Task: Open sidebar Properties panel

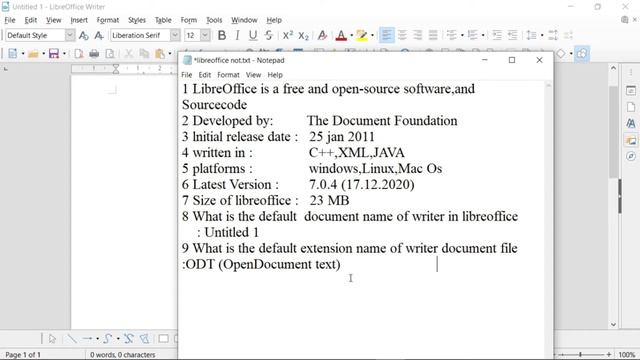Action: pos(631,91)
